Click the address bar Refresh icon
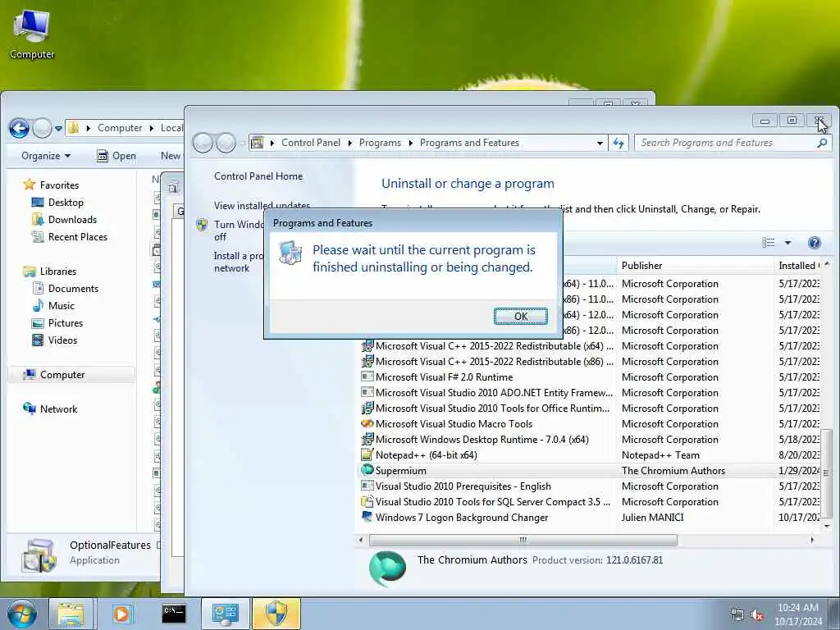Screen dimensions: 840x630 pyautogui.click(x=619, y=143)
